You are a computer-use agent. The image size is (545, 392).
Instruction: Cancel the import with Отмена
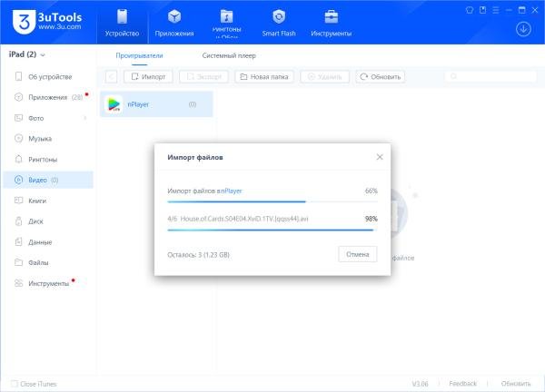pyautogui.click(x=357, y=254)
